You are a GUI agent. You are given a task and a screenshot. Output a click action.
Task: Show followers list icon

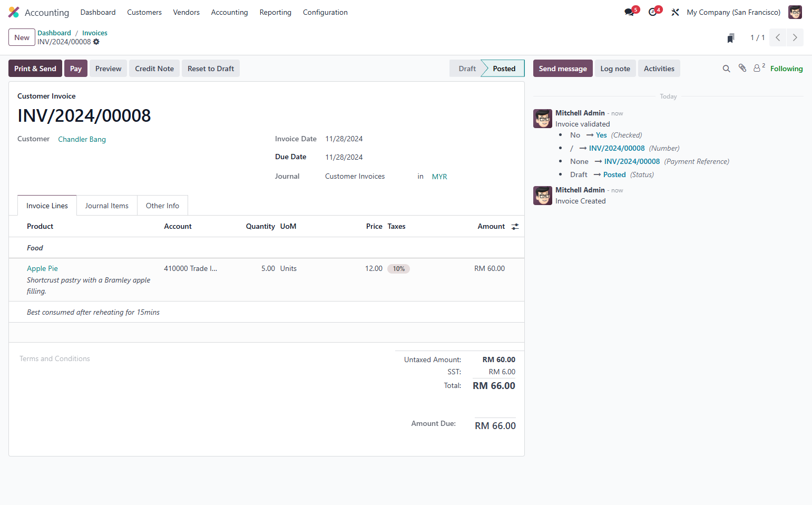[x=759, y=68]
